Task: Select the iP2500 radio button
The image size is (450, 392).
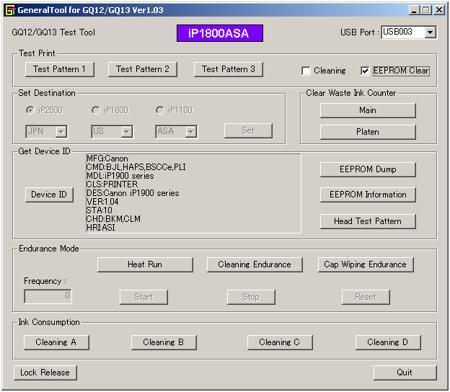Action: 30,110
